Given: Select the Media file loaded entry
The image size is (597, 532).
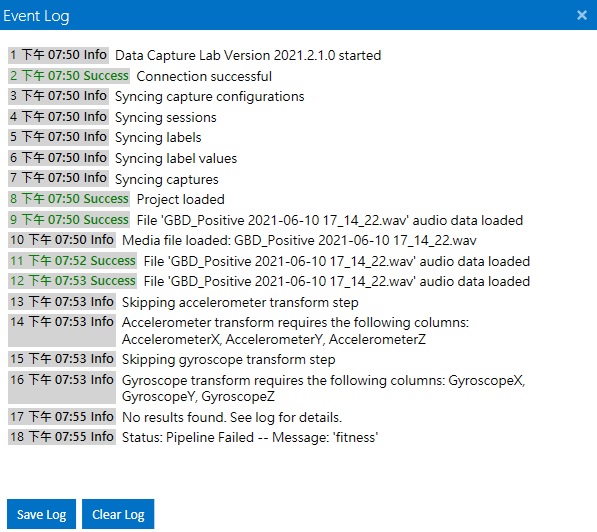Looking at the screenshot, I should coord(243,240).
